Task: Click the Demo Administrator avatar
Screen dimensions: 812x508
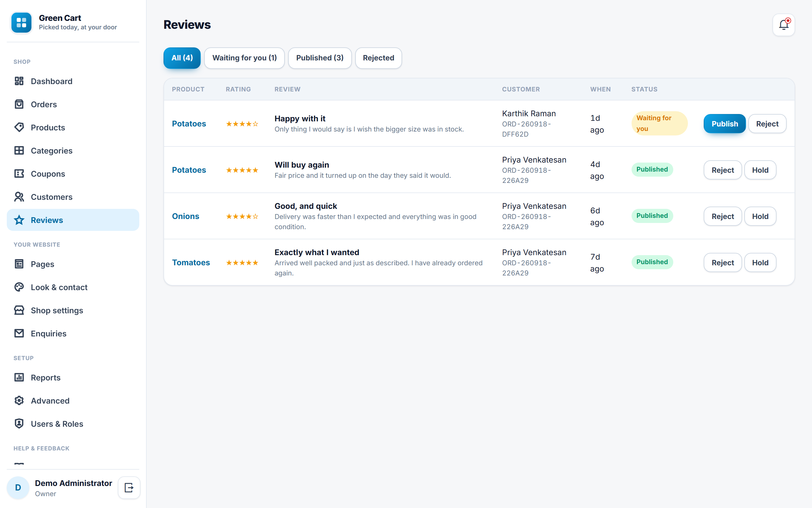Action: tap(18, 487)
